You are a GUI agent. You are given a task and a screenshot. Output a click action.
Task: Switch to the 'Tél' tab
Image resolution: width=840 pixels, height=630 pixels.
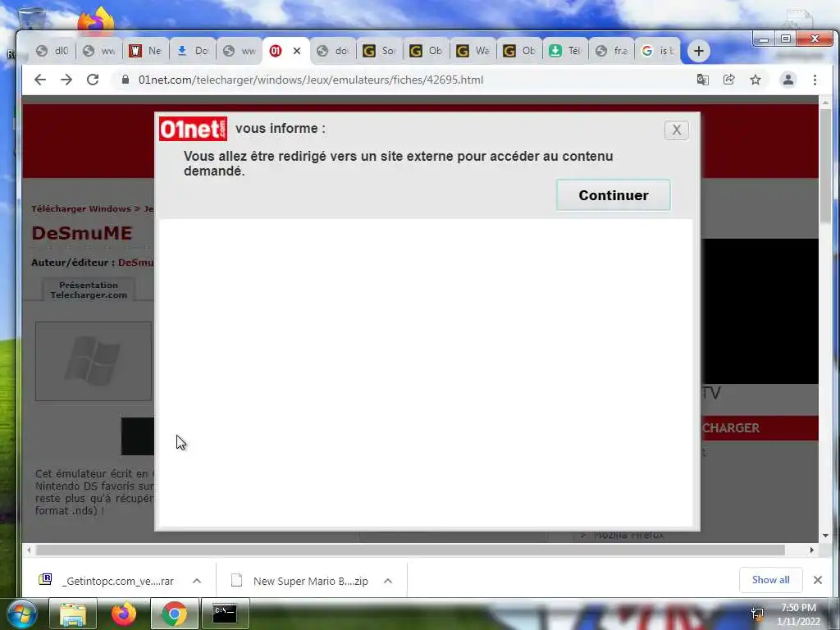coord(567,51)
